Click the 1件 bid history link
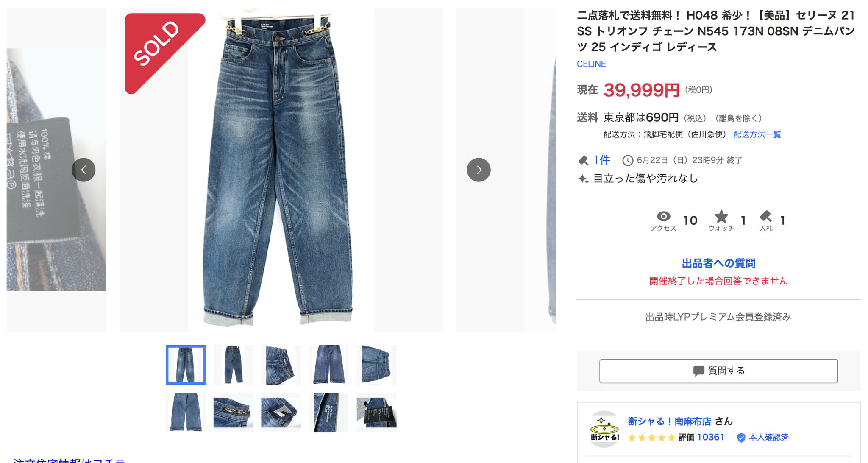Image resolution: width=868 pixels, height=463 pixels. (601, 160)
